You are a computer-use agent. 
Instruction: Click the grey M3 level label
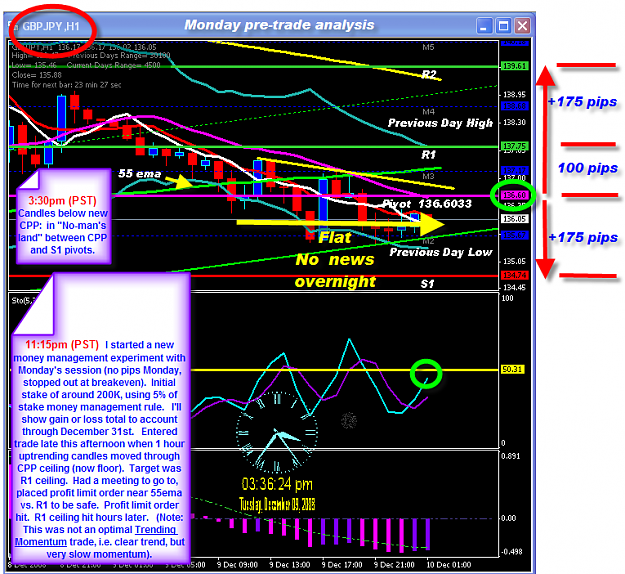pyautogui.click(x=428, y=176)
